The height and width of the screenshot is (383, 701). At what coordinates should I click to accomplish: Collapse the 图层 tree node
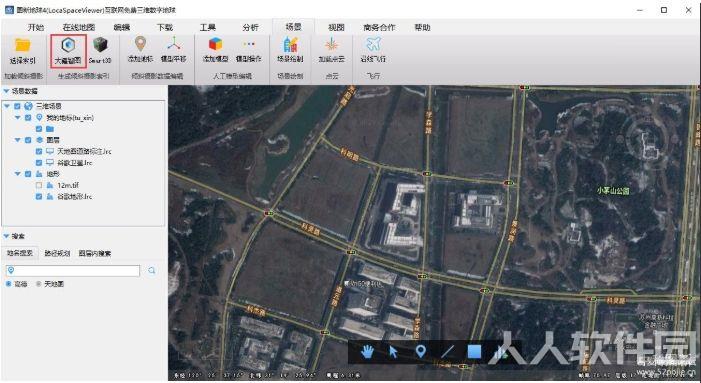(18, 140)
